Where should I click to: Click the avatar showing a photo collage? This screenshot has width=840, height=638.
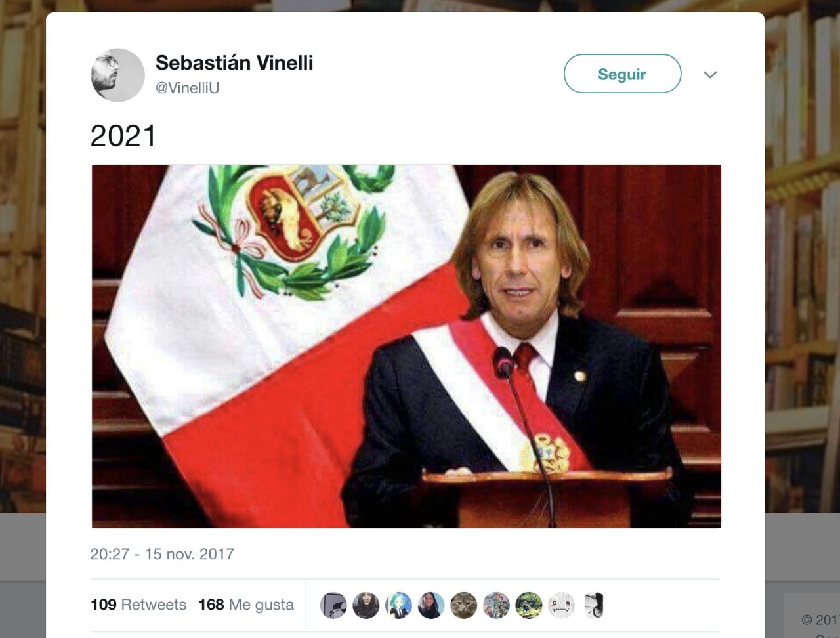[x=496, y=605]
